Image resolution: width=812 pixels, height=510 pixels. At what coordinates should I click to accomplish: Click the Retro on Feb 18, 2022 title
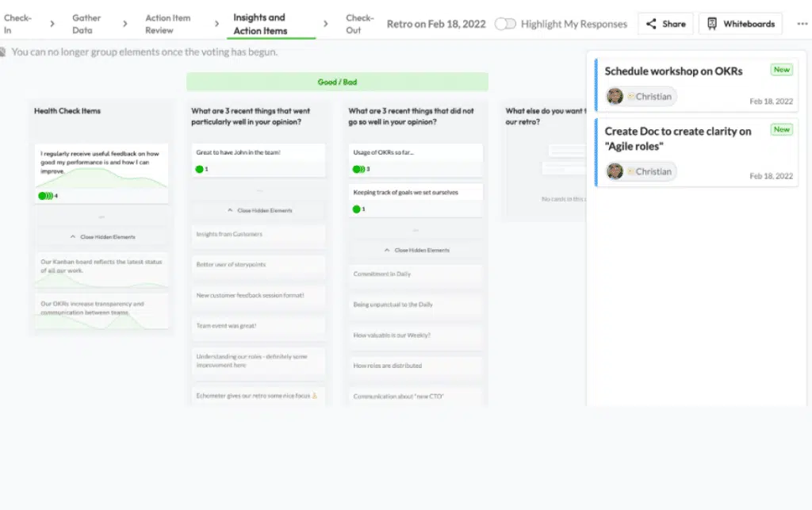(436, 24)
